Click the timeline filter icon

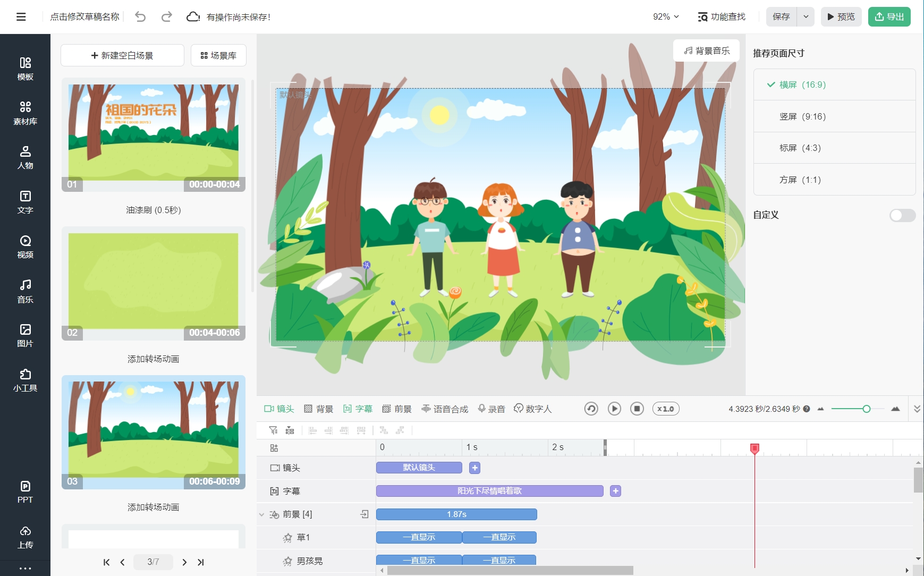273,430
